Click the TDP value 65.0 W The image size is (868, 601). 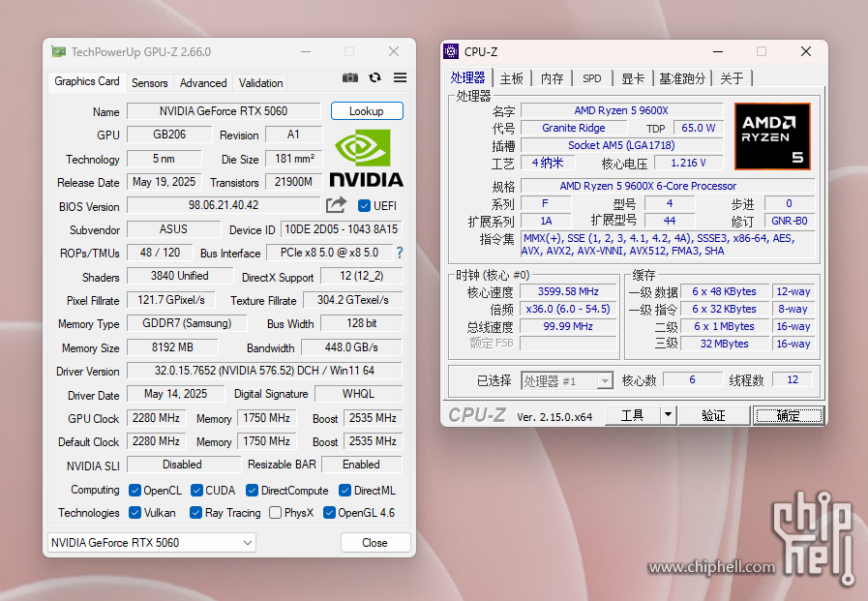(x=699, y=128)
